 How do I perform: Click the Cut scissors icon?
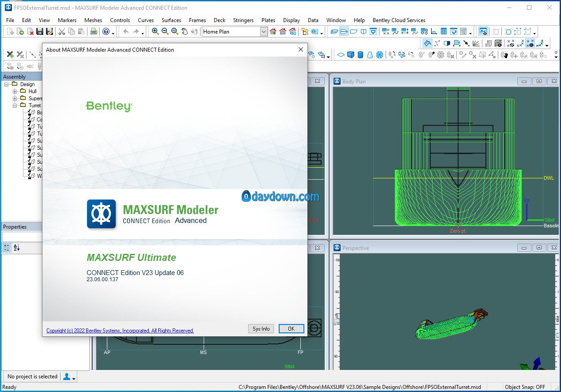pos(61,31)
